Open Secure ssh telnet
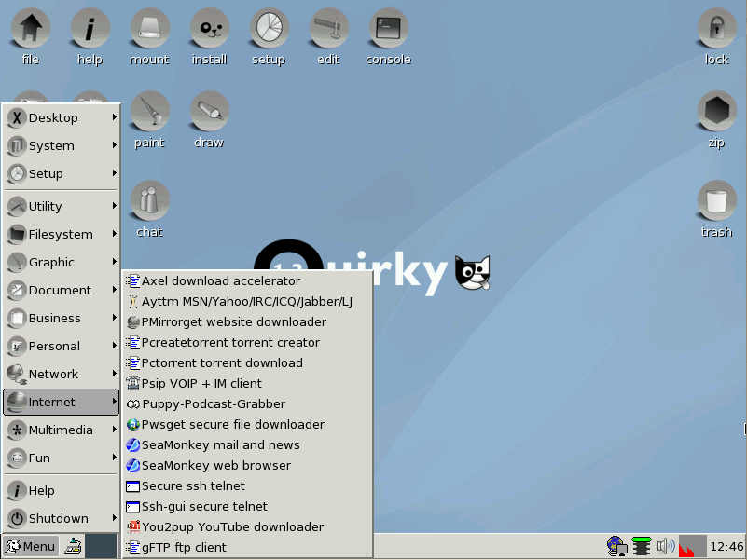Screen dimensions: 747x560 247,485
